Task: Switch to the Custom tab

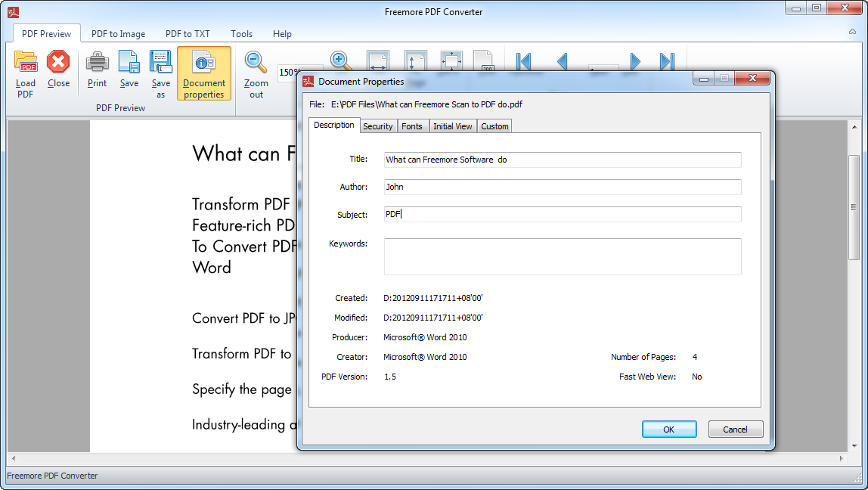Action: coord(494,126)
